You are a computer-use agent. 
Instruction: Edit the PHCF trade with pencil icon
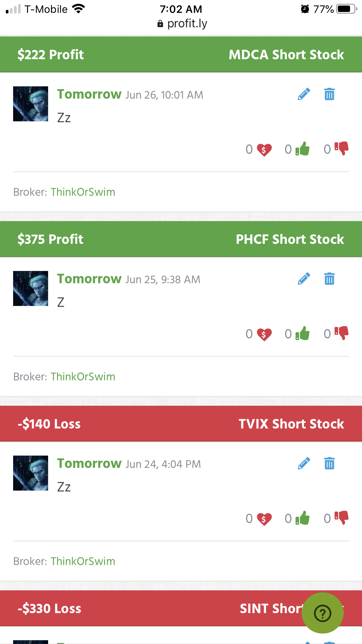(304, 279)
